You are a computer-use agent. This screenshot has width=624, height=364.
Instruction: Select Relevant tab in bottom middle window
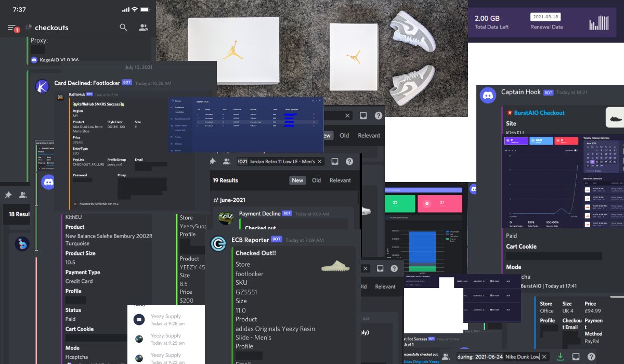[385, 287]
